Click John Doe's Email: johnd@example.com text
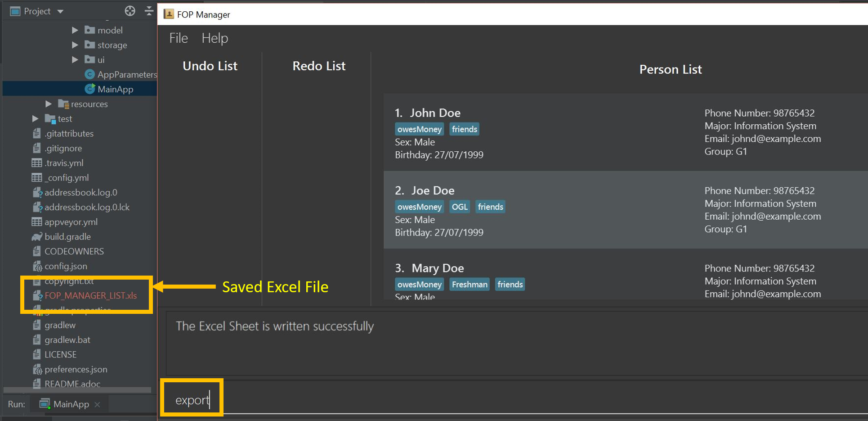 point(762,139)
